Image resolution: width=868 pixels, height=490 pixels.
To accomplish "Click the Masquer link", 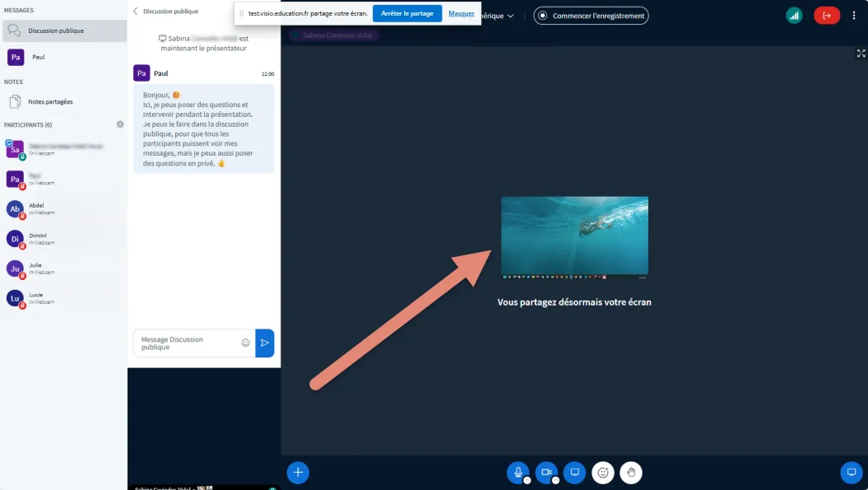I will (x=461, y=14).
